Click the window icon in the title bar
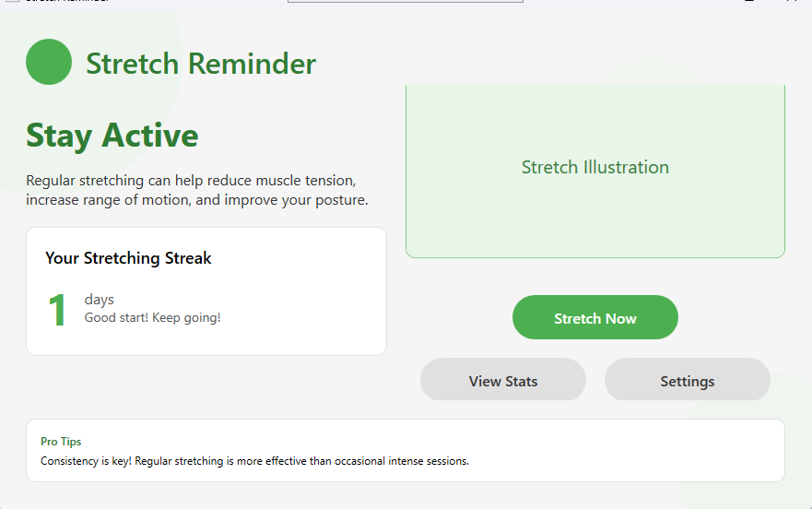812x509 pixels. tap(12, 1)
